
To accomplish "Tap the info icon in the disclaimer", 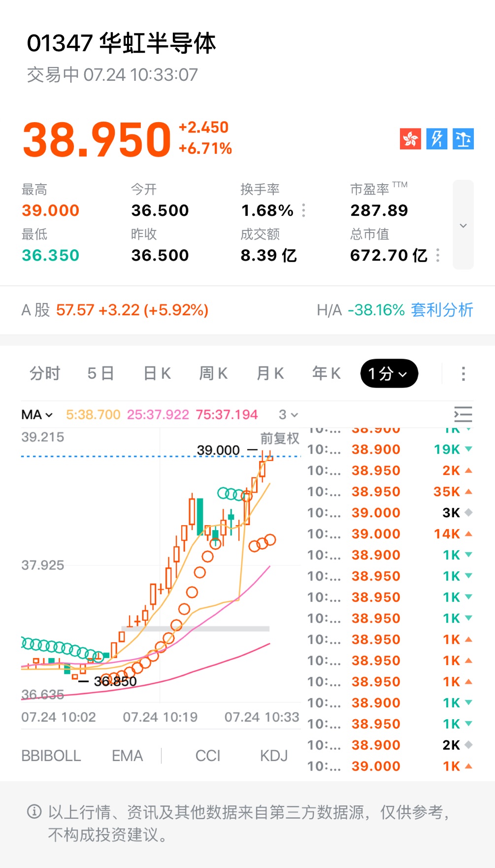I will (34, 811).
